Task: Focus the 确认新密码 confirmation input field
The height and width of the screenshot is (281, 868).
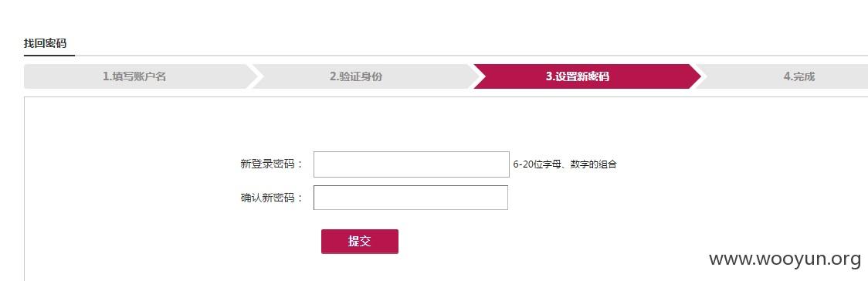Action: pyautogui.click(x=411, y=198)
